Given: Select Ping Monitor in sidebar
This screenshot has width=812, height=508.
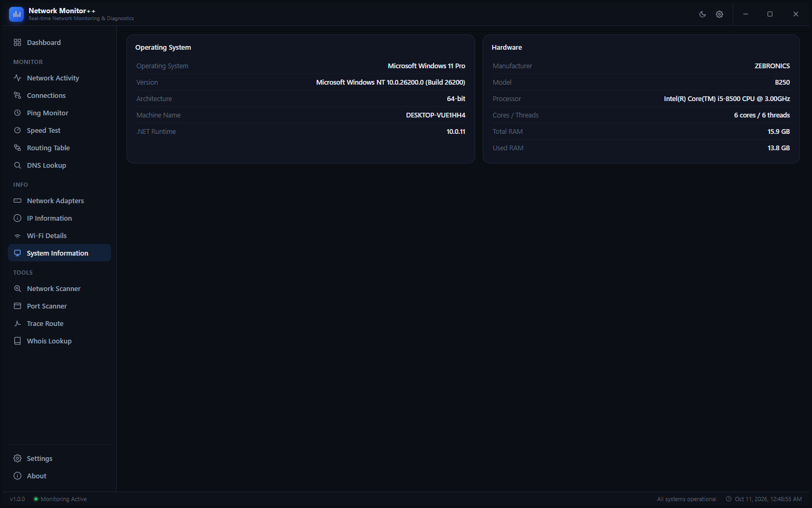Looking at the screenshot, I should click(x=59, y=113).
